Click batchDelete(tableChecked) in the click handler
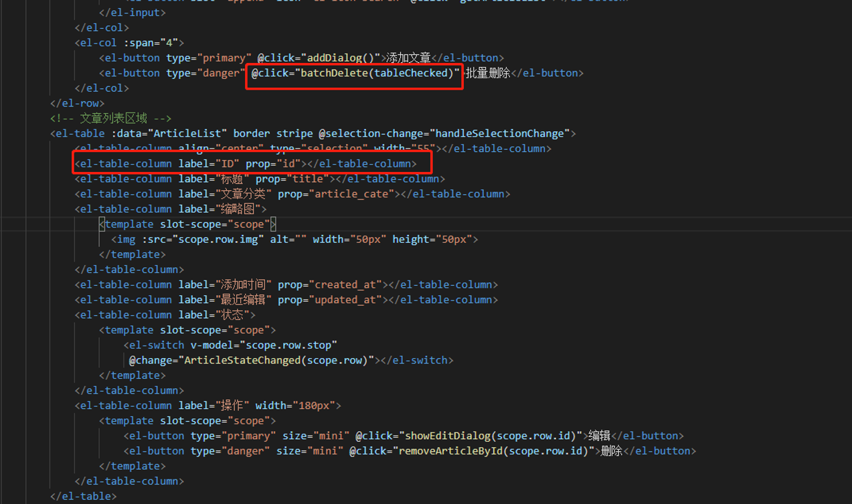 pos(377,73)
